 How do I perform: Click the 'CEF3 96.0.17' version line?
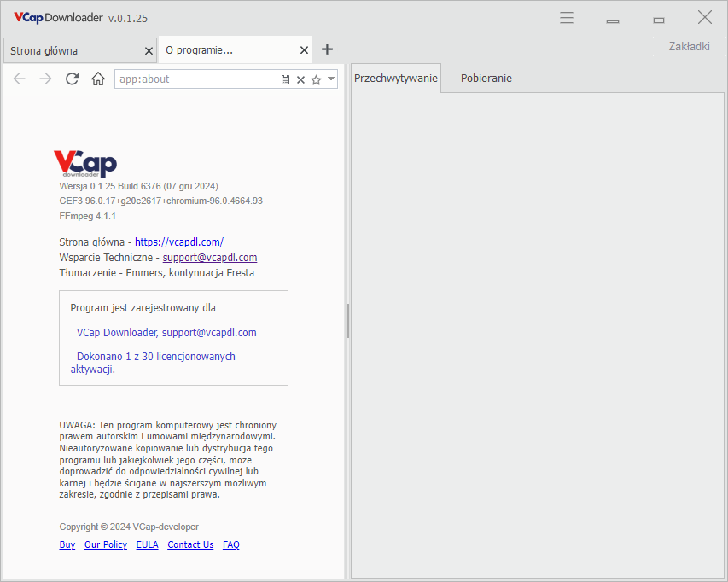(x=161, y=201)
